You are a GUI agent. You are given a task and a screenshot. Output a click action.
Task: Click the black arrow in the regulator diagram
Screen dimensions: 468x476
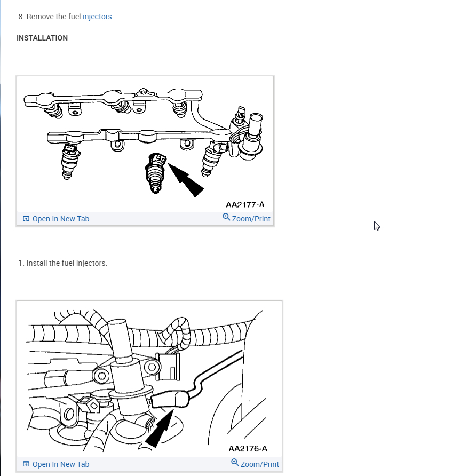pyautogui.click(x=160, y=429)
